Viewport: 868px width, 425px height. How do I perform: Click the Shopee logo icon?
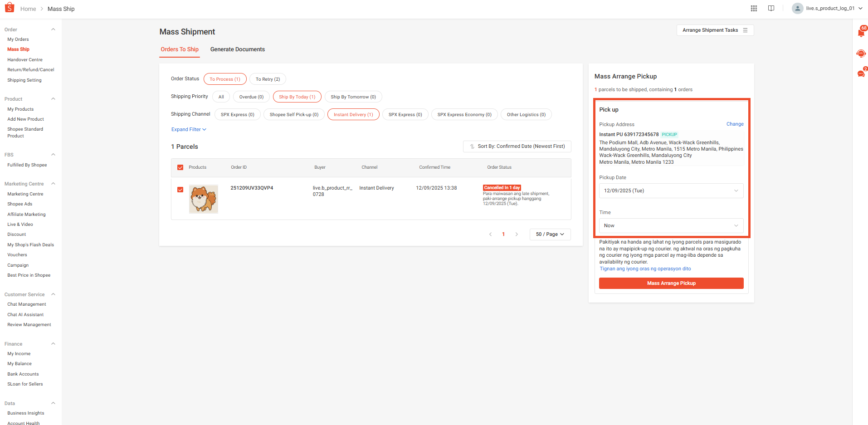[x=10, y=8]
